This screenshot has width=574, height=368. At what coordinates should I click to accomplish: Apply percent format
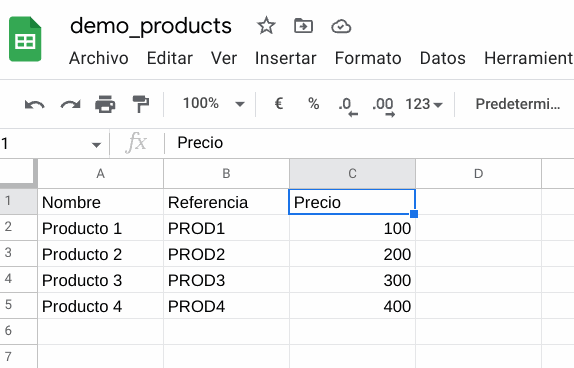point(314,104)
